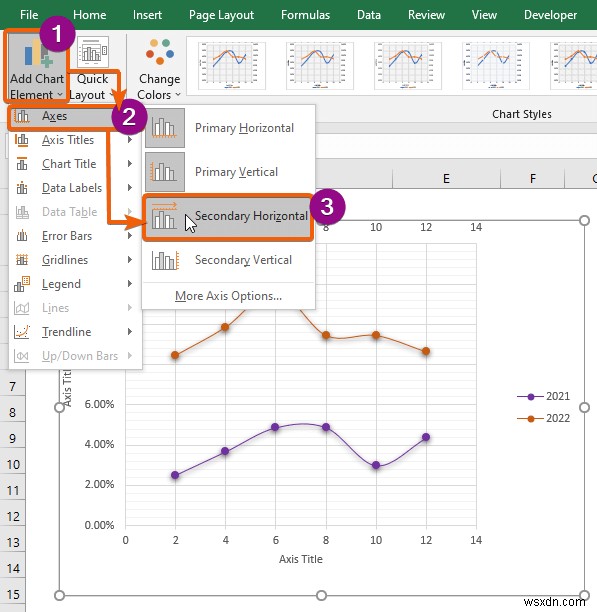Select Secondary Vertical menu entry text
The image size is (597, 612).
(243, 260)
